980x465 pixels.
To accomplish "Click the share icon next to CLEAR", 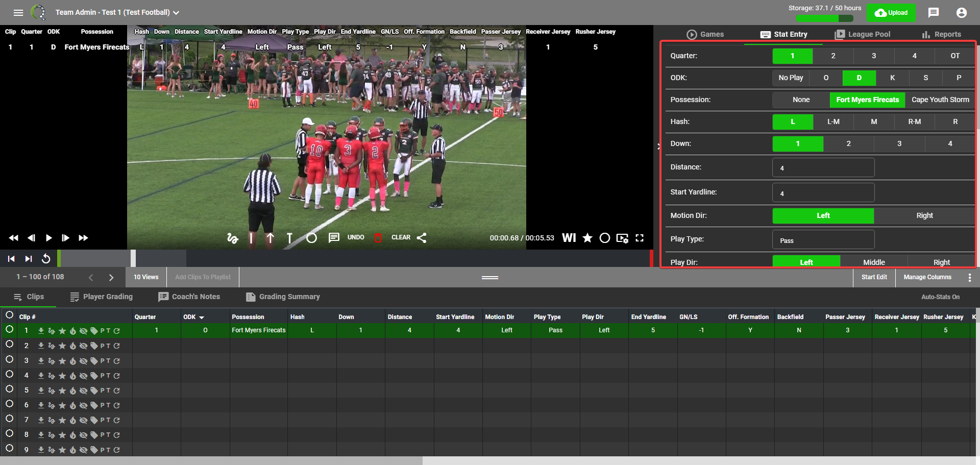I will pos(422,238).
